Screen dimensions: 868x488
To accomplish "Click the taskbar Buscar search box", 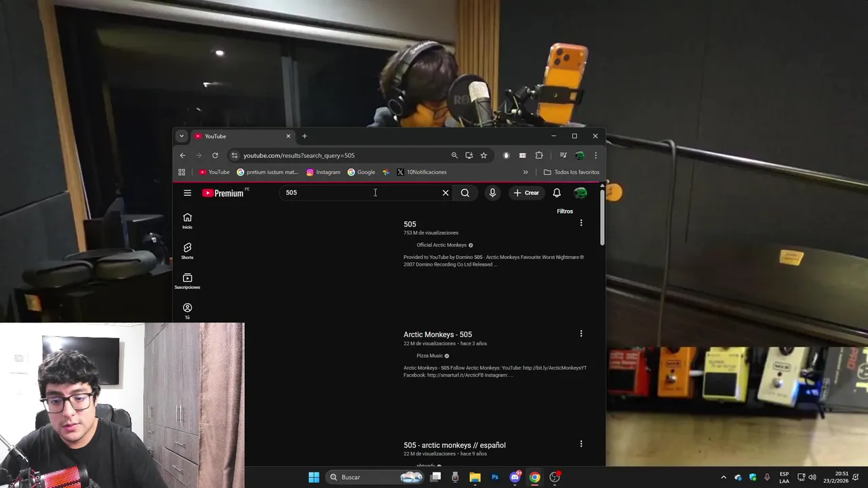I will coord(376,477).
